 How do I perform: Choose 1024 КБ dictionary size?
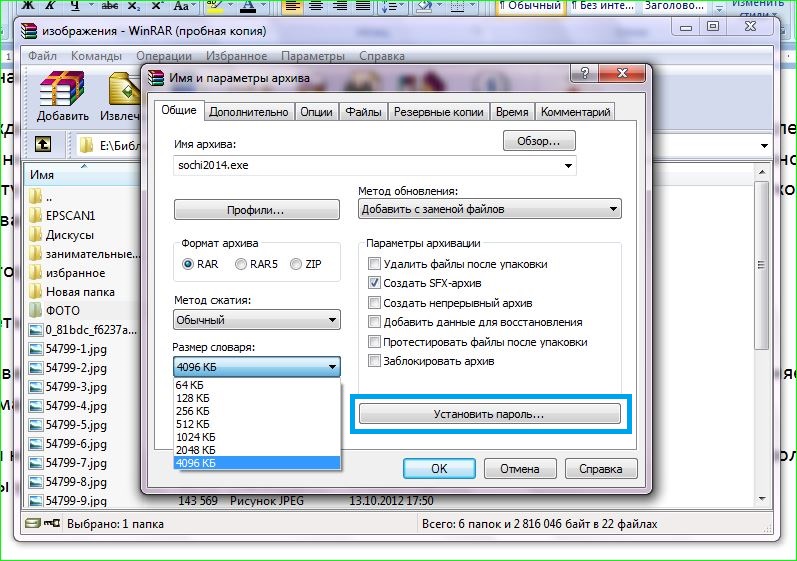click(257, 437)
